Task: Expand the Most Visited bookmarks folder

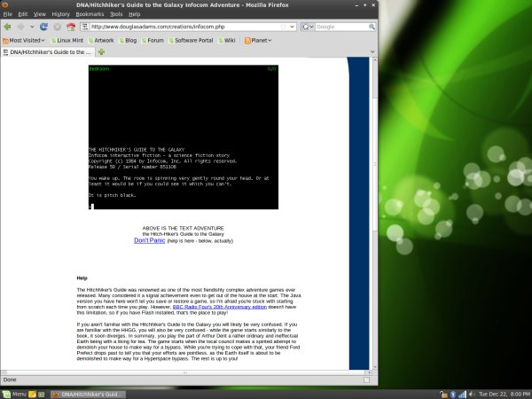Action: [x=24, y=41]
